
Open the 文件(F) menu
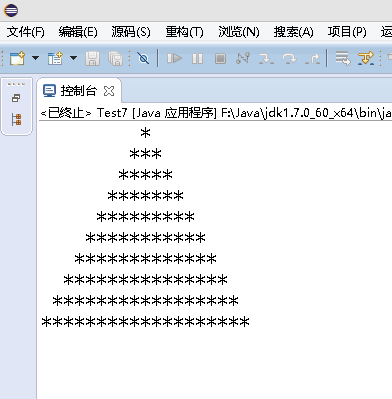click(x=25, y=32)
